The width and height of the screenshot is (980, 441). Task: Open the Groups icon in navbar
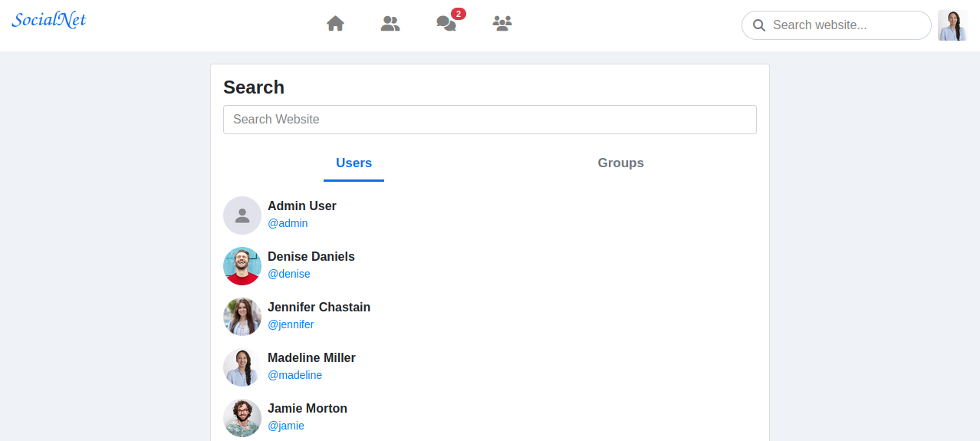click(x=502, y=24)
